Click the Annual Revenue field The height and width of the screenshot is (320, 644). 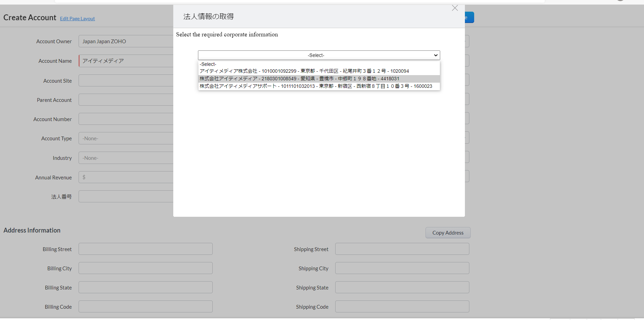tap(126, 177)
